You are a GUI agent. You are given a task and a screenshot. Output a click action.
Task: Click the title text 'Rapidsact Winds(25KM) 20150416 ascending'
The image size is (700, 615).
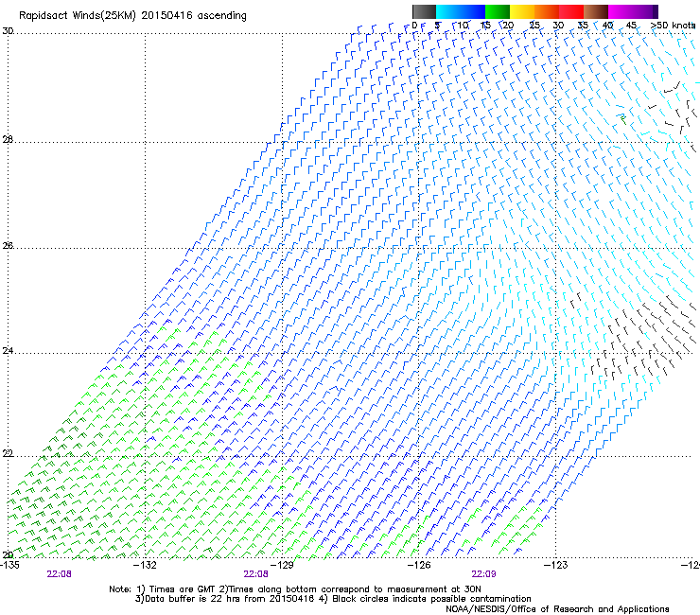click(132, 16)
